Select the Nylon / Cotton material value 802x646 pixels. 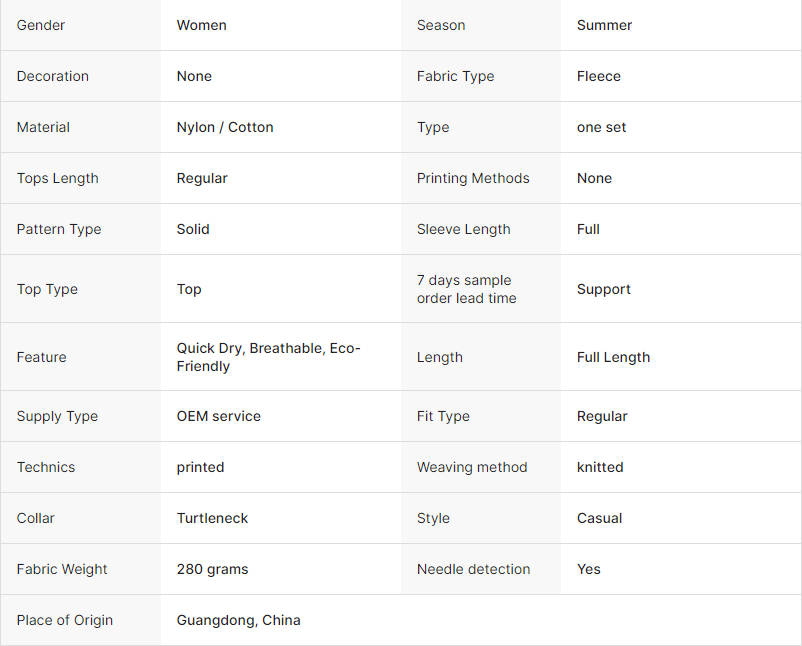(x=225, y=127)
